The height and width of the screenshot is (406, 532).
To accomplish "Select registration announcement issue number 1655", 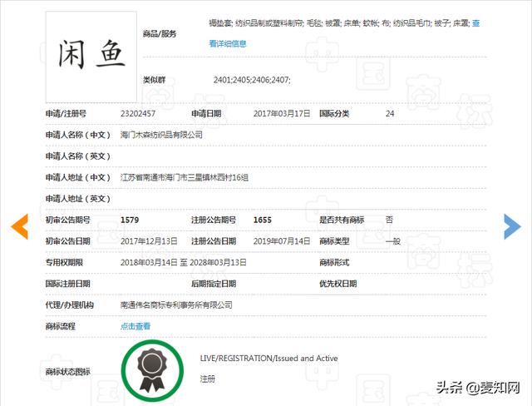I will click(263, 220).
